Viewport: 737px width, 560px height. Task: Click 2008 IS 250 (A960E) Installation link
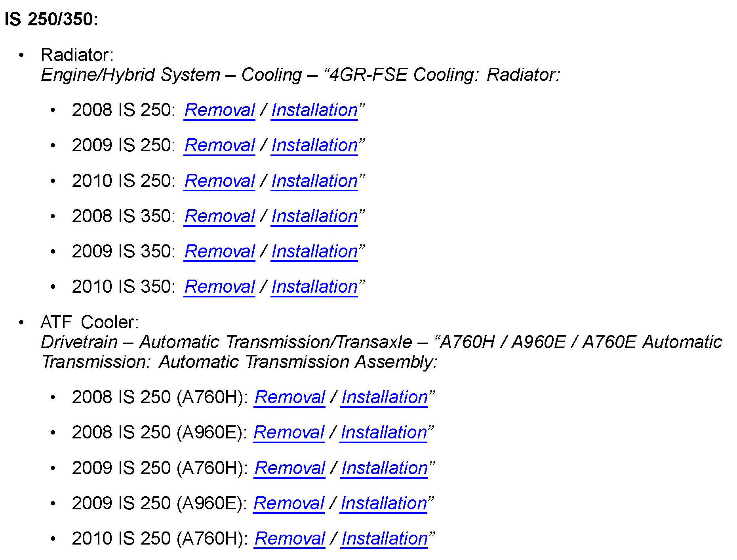pyautogui.click(x=384, y=432)
